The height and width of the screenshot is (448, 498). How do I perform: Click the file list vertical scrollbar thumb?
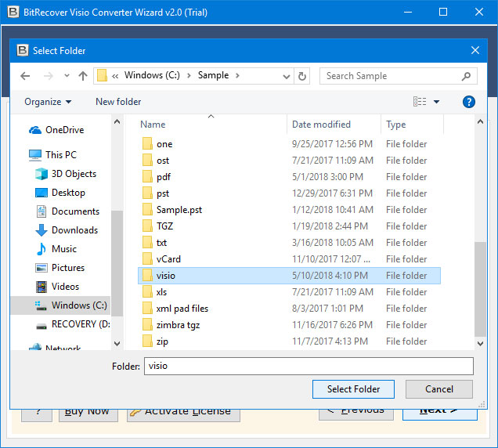[x=480, y=290]
